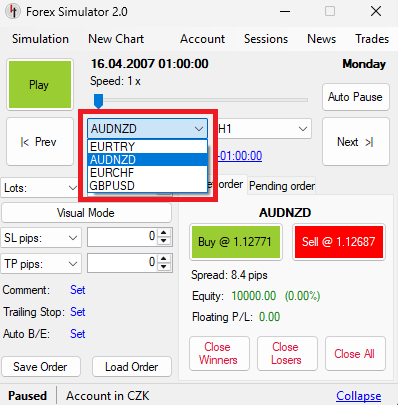Click the Close Winners button
This screenshot has width=398, height=405.
coord(219,353)
